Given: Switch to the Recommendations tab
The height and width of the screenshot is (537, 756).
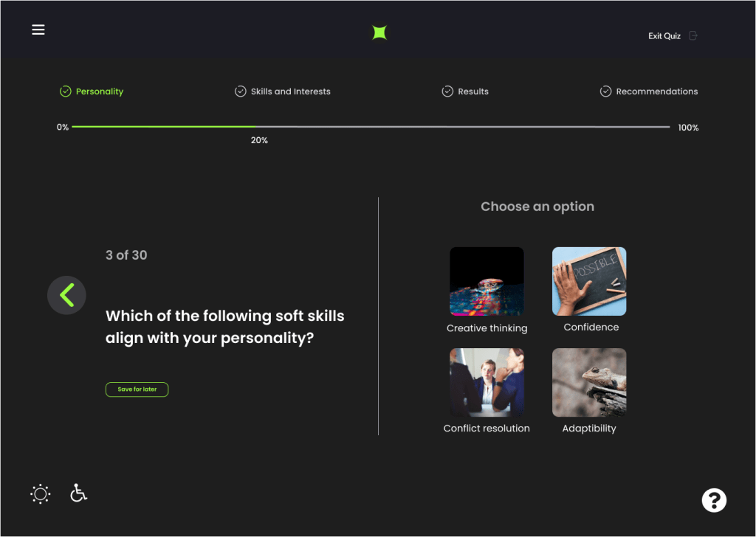Looking at the screenshot, I should click(656, 91).
